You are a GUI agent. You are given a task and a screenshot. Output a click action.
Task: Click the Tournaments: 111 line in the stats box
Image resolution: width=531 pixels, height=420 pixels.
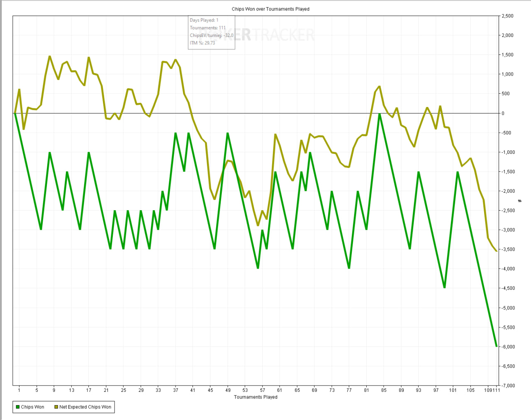pos(208,28)
